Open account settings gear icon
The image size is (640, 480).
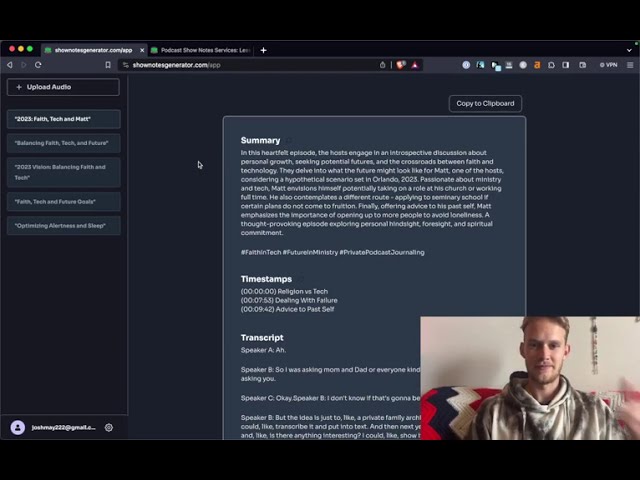click(x=109, y=427)
